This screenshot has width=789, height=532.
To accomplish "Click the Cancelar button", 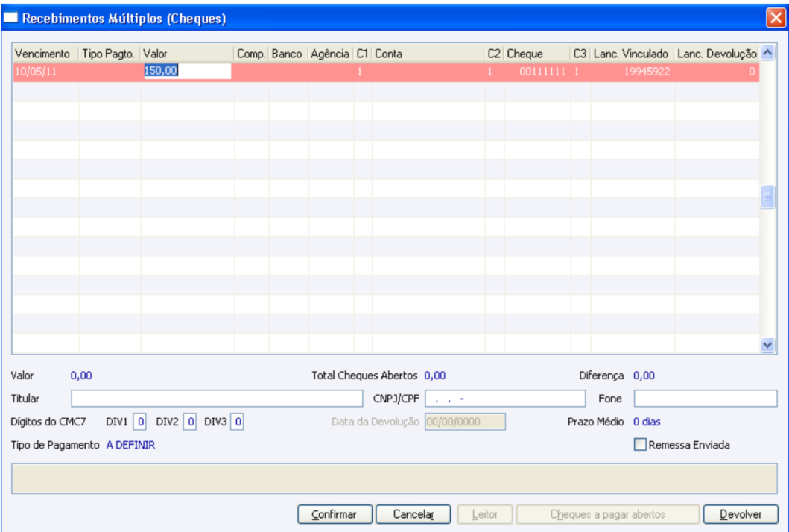I will click(x=413, y=514).
